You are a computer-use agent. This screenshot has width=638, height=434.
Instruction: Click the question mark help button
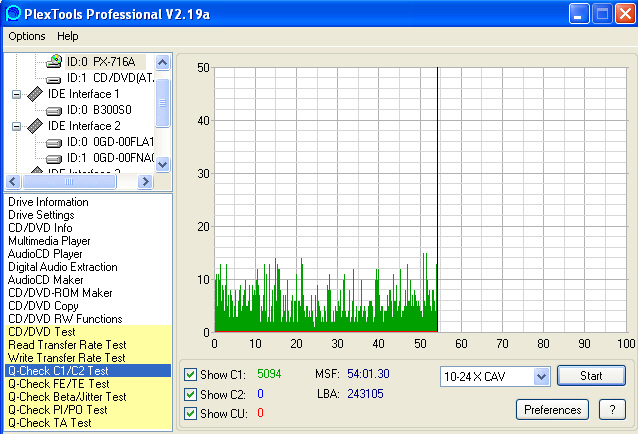click(612, 410)
